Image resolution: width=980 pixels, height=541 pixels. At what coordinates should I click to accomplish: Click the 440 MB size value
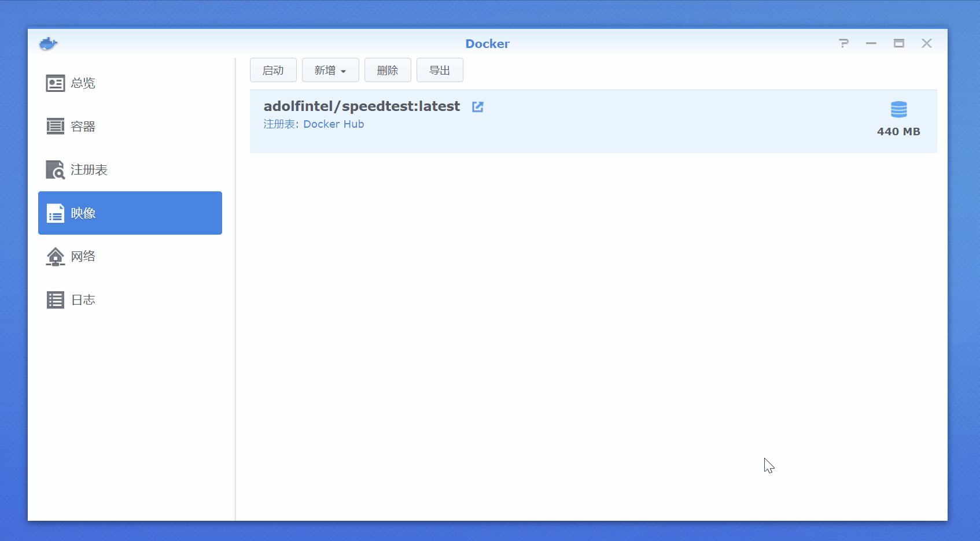point(898,132)
